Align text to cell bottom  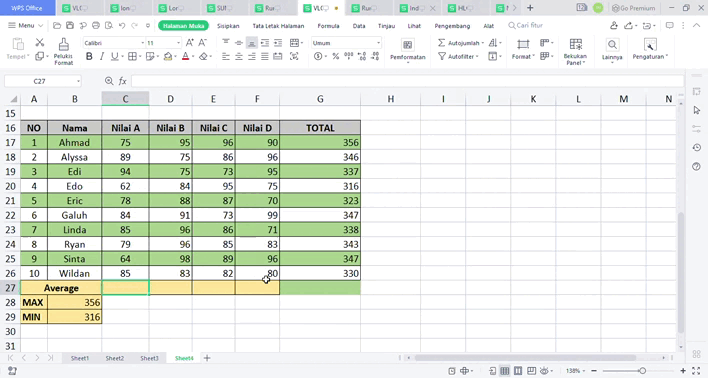tap(252, 43)
